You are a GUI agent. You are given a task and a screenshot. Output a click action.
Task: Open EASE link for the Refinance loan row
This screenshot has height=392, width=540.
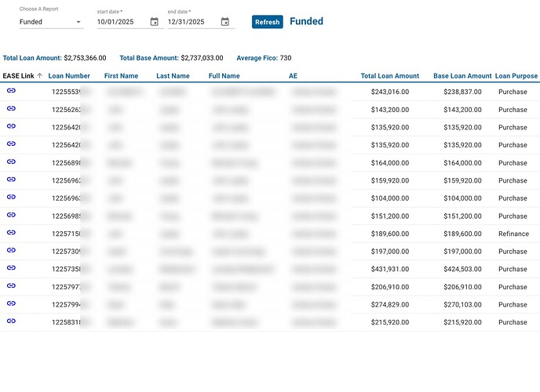(x=11, y=233)
